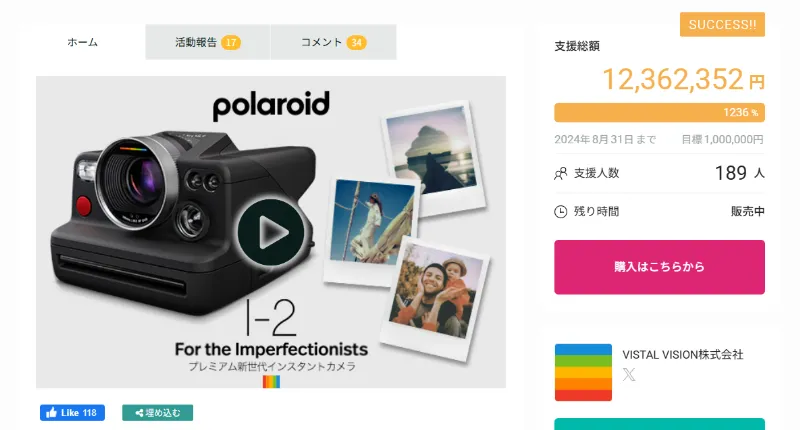This screenshot has height=430, width=800.
Task: Click the VISTAL VISION株式会社 company name
Action: [683, 355]
